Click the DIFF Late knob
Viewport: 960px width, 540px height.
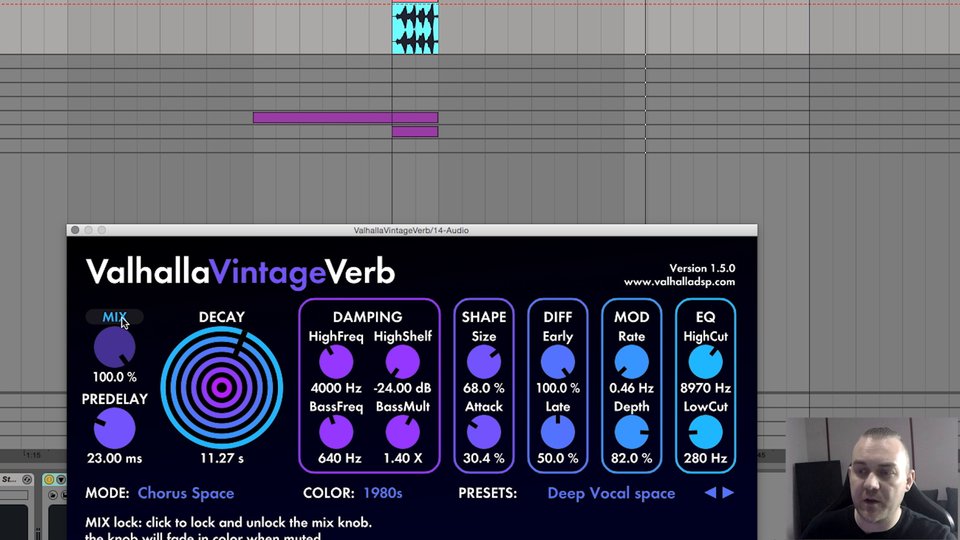coord(558,432)
